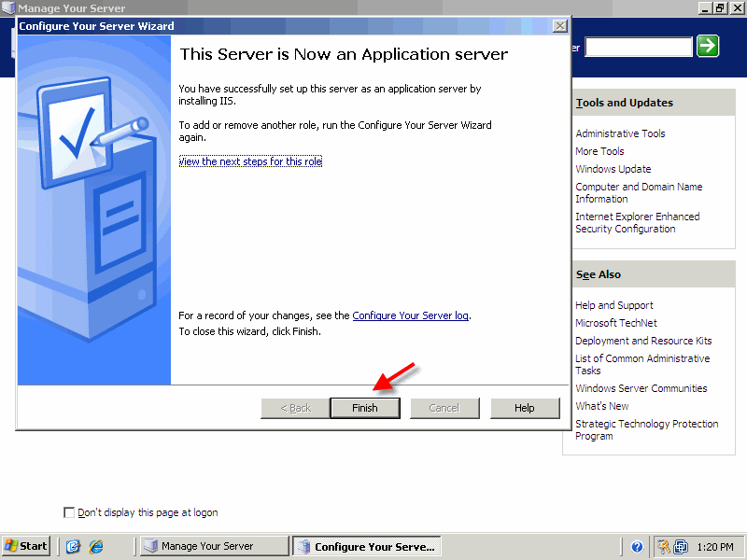Screen dimensions: 747x560
Task: Click the See Also heading
Action: tap(599, 274)
